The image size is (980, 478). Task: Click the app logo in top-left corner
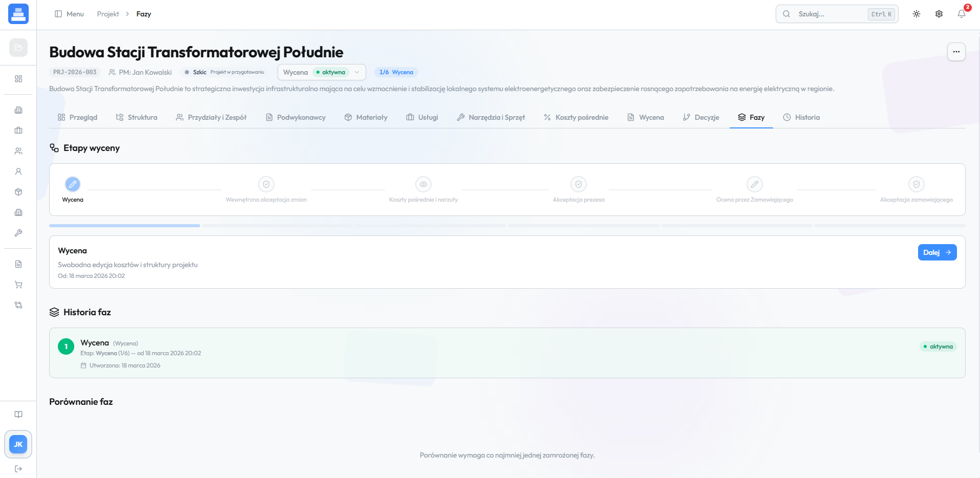[x=18, y=14]
